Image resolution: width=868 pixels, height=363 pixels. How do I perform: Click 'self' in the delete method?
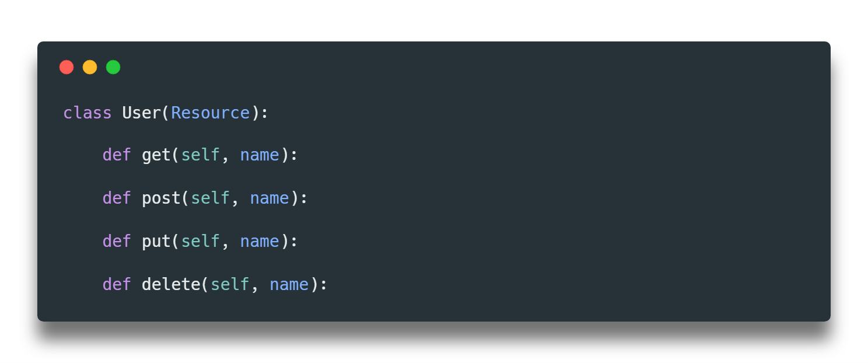[x=230, y=284]
